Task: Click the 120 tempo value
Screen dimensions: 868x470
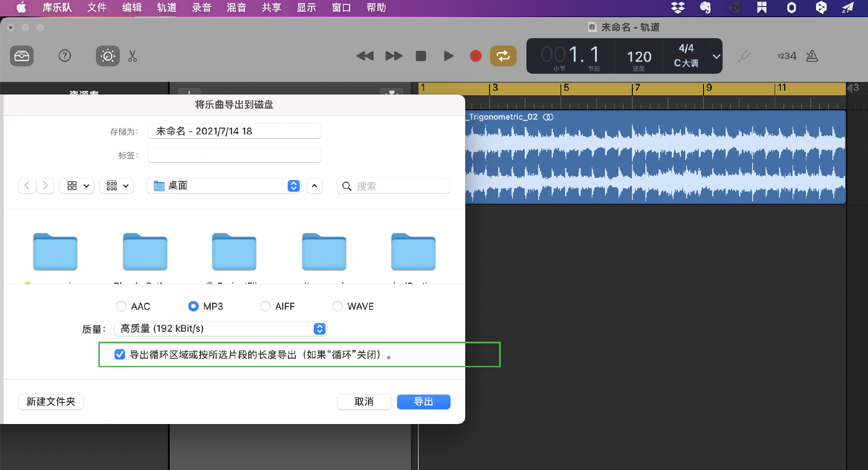Action: [639, 57]
